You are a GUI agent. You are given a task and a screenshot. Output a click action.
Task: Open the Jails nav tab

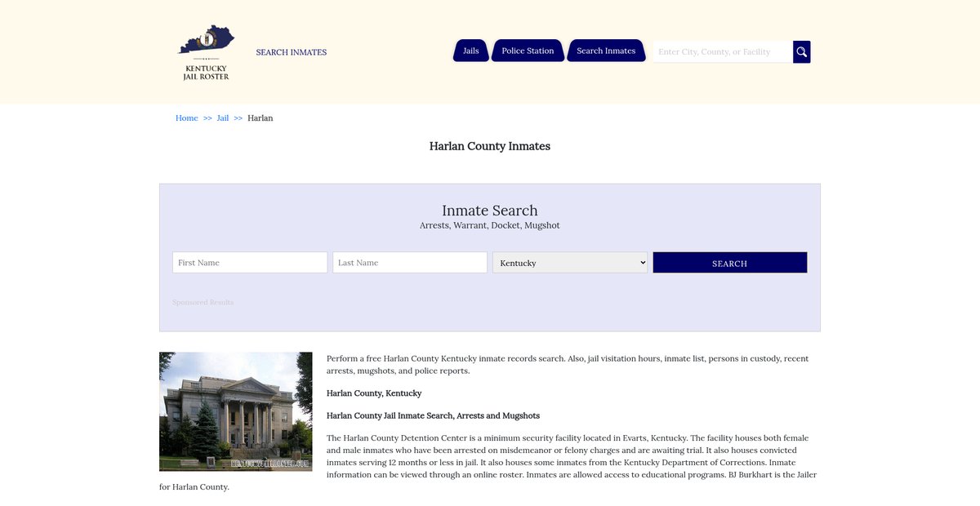(x=471, y=51)
